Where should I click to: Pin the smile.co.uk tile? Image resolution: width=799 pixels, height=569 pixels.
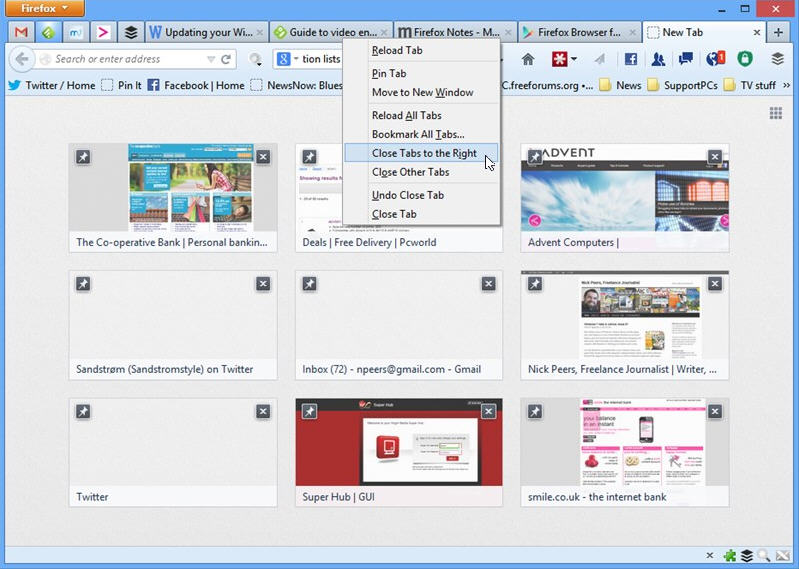[535, 411]
